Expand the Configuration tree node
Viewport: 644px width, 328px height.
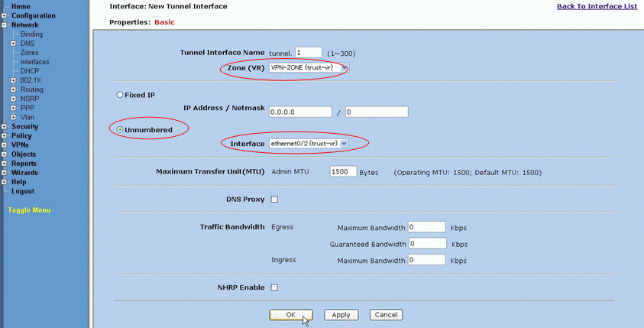[4, 15]
